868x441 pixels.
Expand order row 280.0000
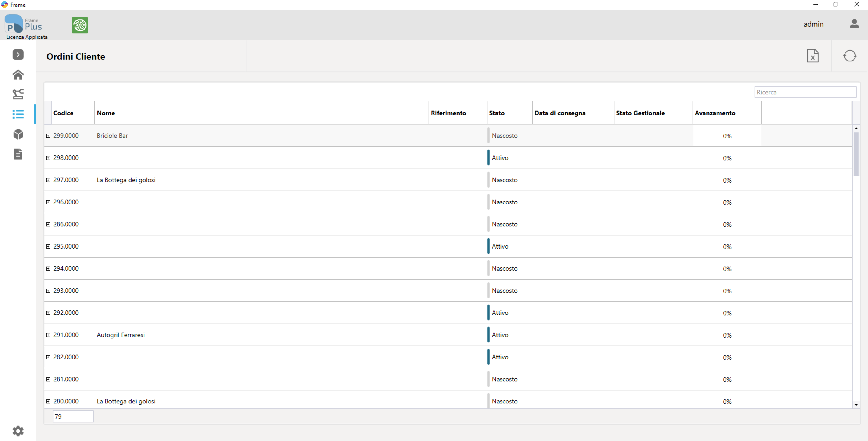click(x=48, y=401)
